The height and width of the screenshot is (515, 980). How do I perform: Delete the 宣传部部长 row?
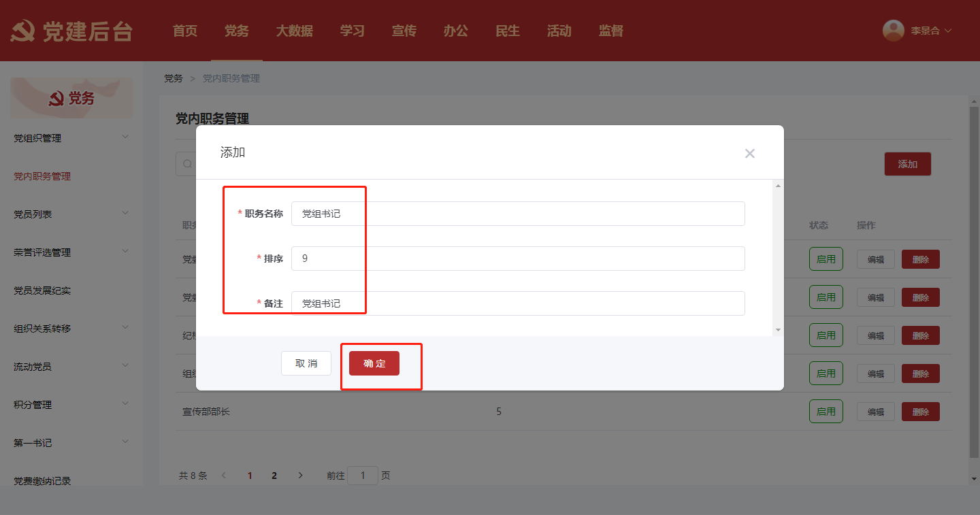[x=920, y=412]
